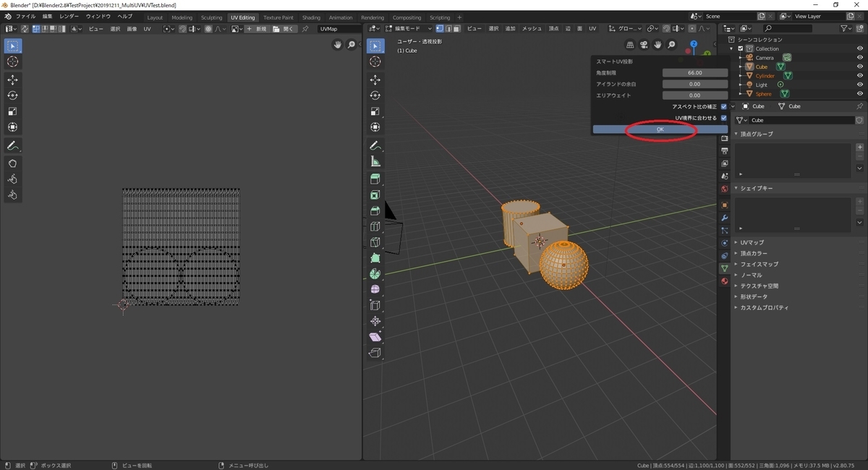Adjust the area weight slider
Image resolution: width=868 pixels, height=470 pixels.
[694, 95]
